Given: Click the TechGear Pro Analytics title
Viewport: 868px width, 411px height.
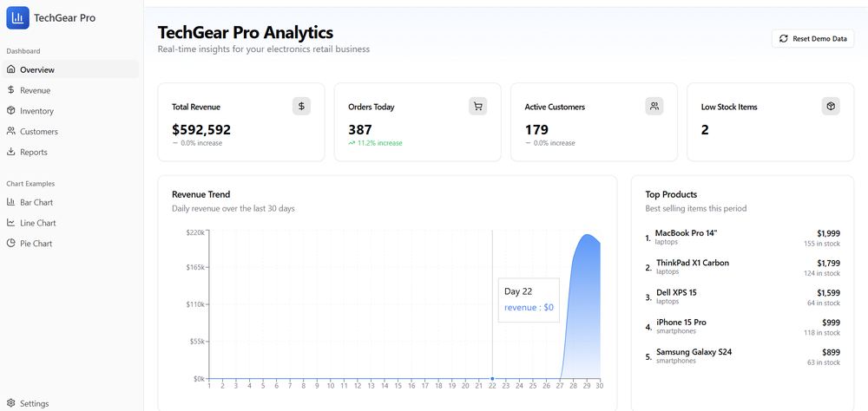Looking at the screenshot, I should pos(246,32).
